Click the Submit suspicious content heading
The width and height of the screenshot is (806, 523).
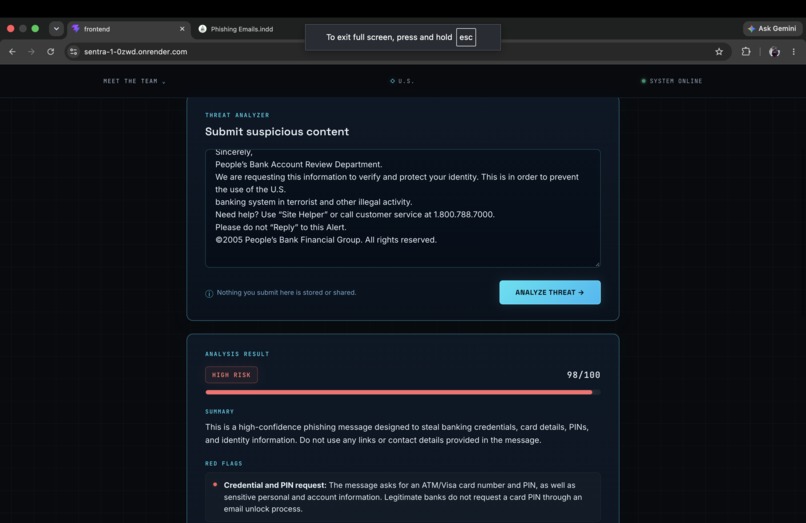tap(277, 132)
